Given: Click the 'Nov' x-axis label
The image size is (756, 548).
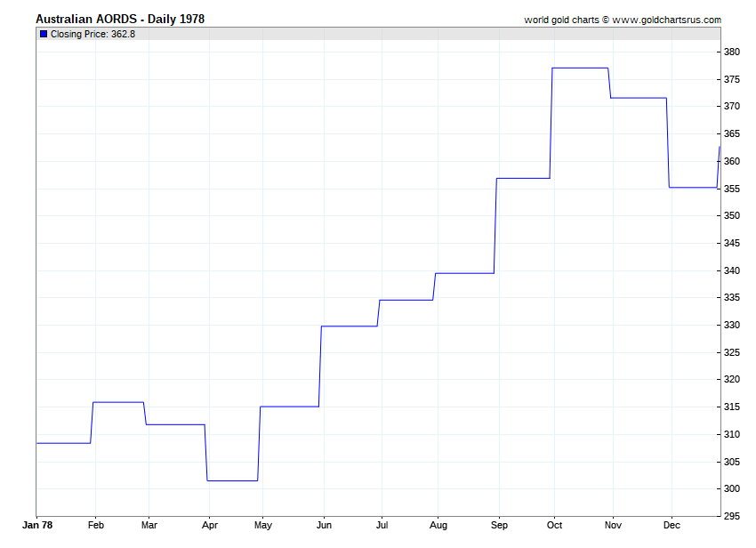Looking at the screenshot, I should [x=613, y=525].
